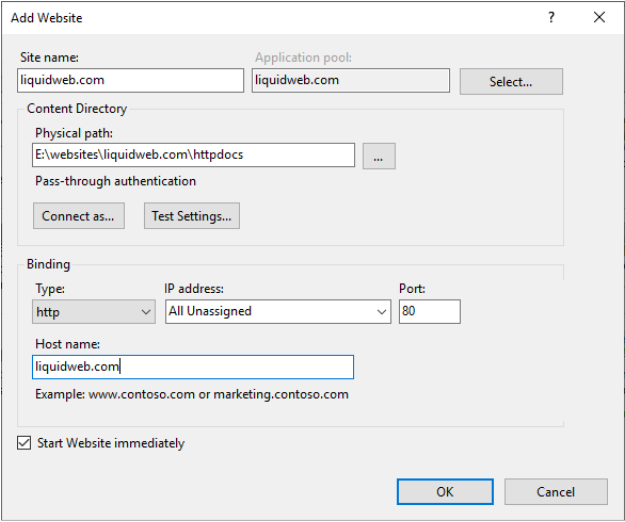Open the IP address dropdown arrow
The width and height of the screenshot is (625, 522).
pyautogui.click(x=381, y=312)
